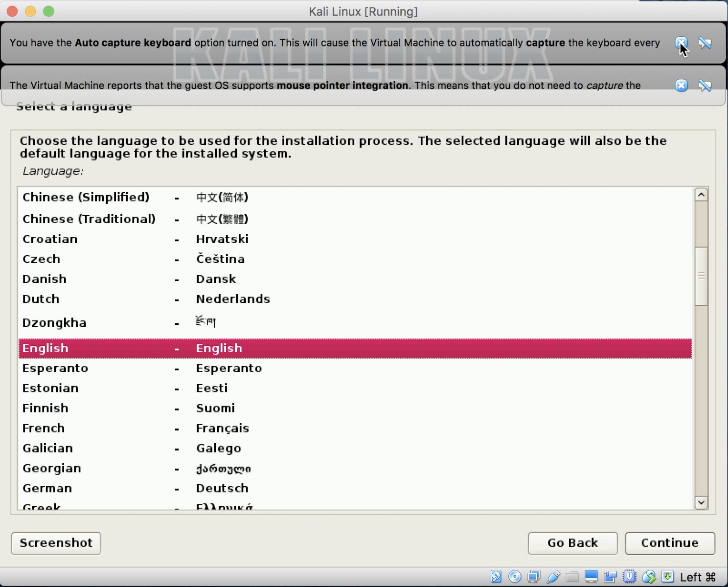Click the USB devices status icon
This screenshot has width=728, height=587.
point(553,577)
